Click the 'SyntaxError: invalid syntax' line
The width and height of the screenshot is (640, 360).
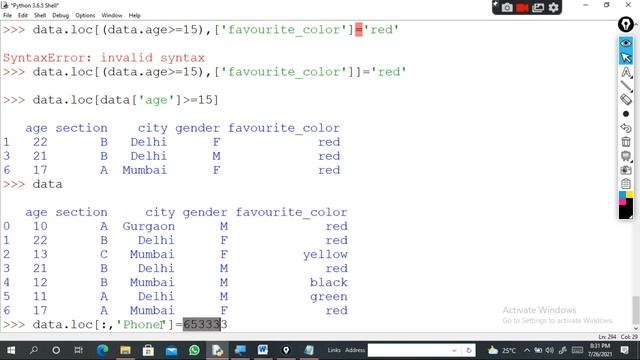[104, 58]
